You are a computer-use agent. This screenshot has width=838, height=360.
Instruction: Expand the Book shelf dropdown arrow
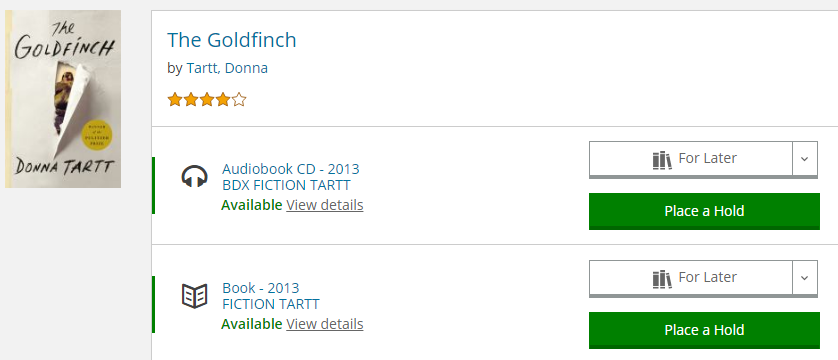pos(805,278)
